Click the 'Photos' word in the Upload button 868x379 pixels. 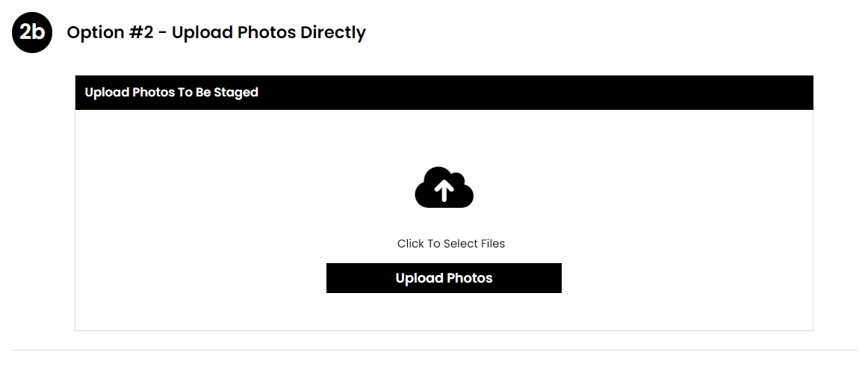[x=469, y=277]
